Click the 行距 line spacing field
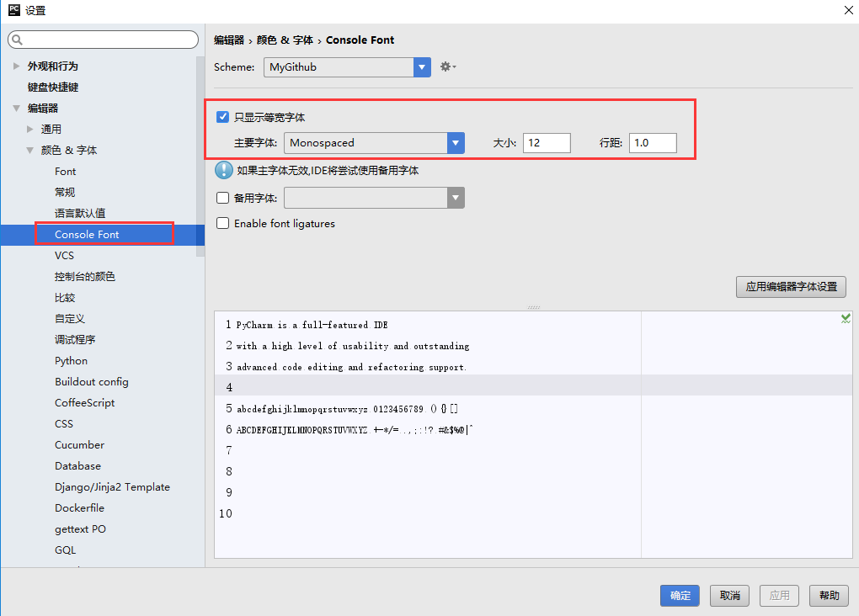Screen dimensions: 859x616 pos(653,143)
